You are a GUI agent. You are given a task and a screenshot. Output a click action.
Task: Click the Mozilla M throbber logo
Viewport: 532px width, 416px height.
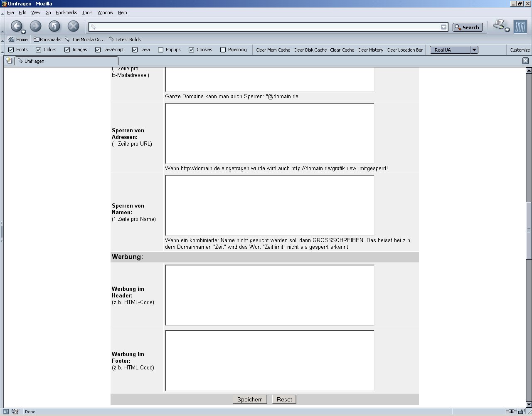[520, 27]
